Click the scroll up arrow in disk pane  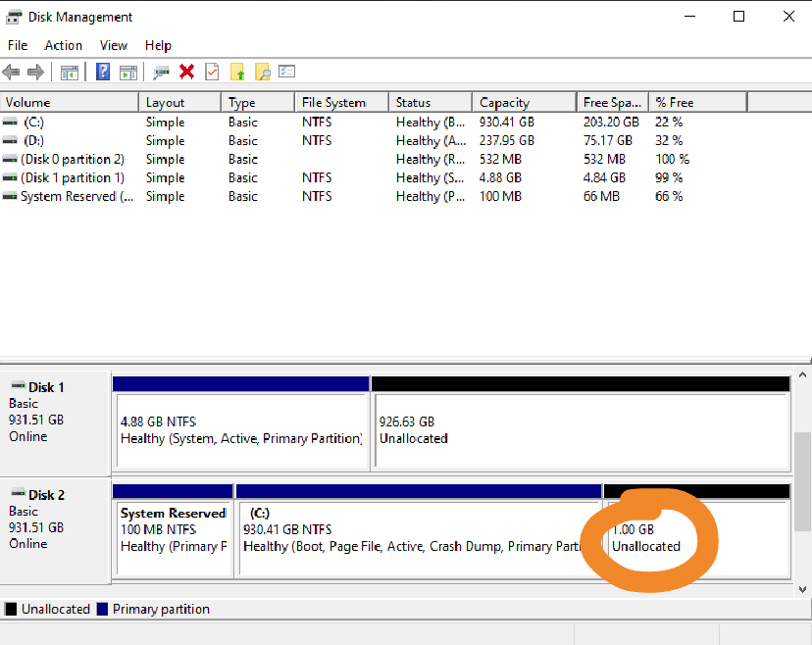point(802,374)
